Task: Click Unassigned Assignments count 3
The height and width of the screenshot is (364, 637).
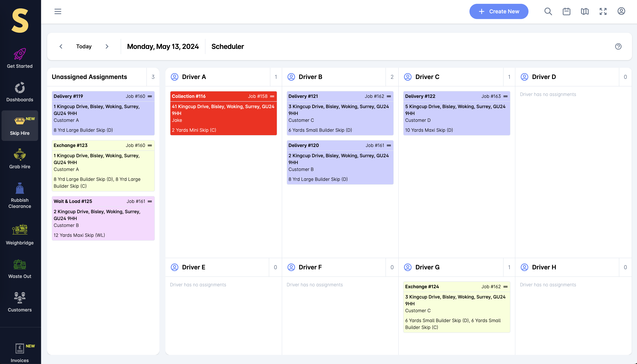Action: click(153, 77)
